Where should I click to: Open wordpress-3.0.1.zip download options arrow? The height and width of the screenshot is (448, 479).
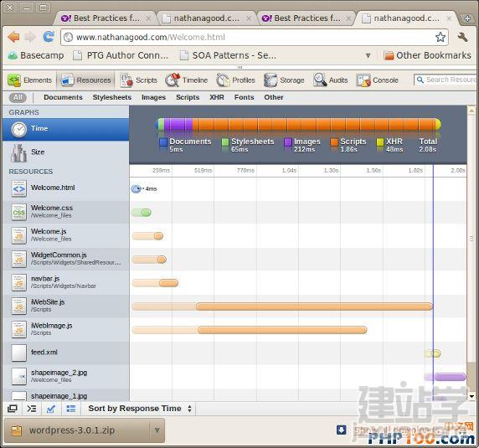pyautogui.click(x=157, y=430)
